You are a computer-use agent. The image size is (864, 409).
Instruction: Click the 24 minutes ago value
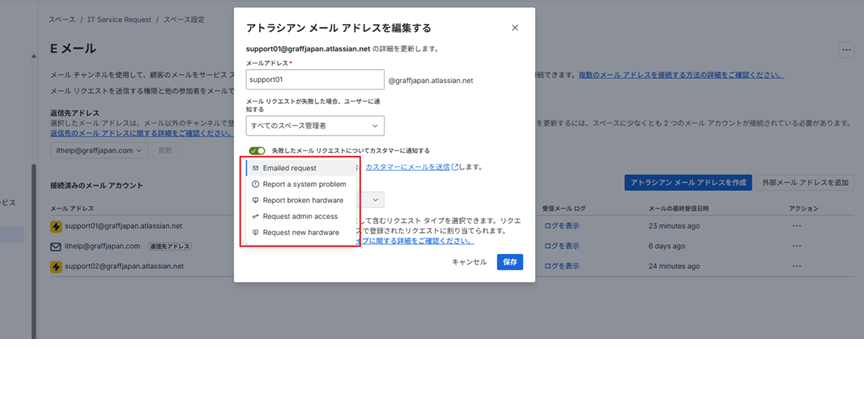click(x=674, y=266)
